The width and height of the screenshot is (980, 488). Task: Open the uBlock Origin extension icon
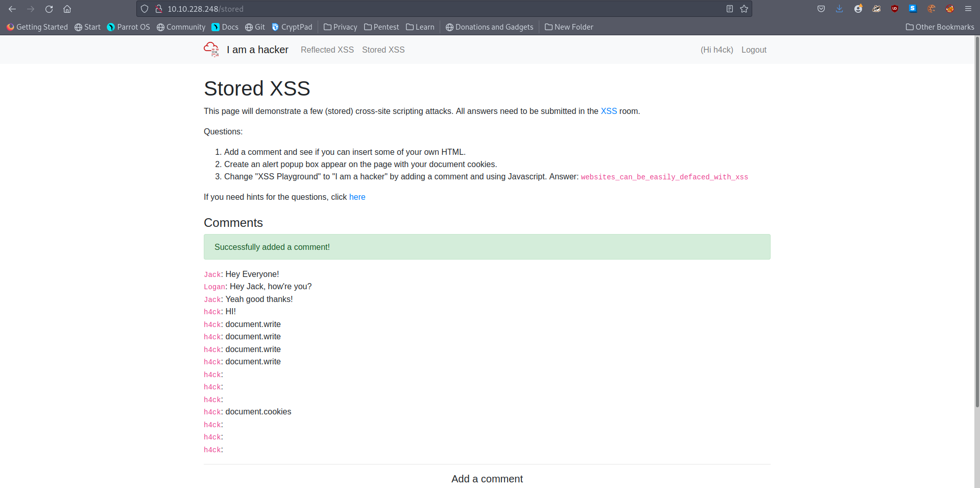[895, 9]
